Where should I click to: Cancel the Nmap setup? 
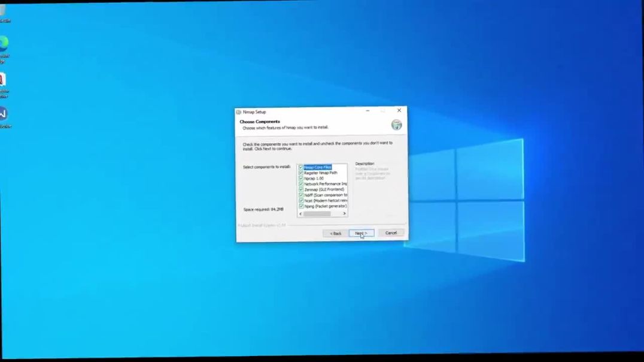pos(391,233)
